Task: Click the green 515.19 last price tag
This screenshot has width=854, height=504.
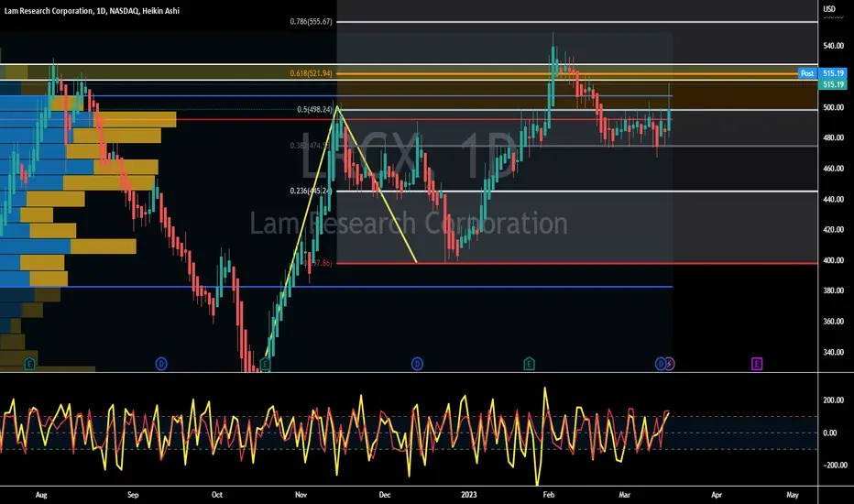Action: pos(833,84)
